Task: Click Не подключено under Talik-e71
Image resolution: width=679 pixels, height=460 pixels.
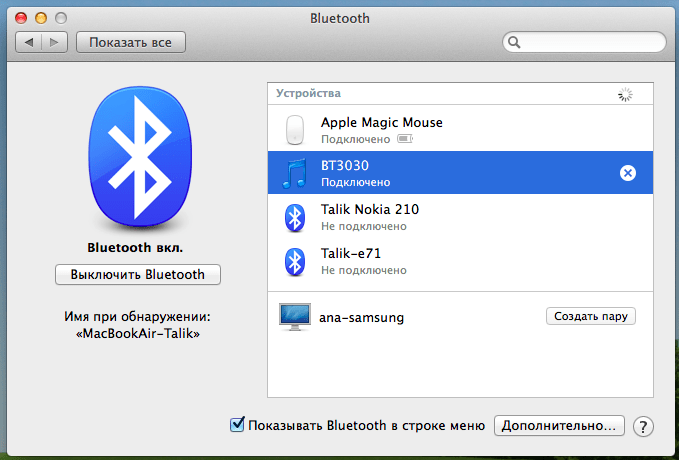Action: (364, 270)
